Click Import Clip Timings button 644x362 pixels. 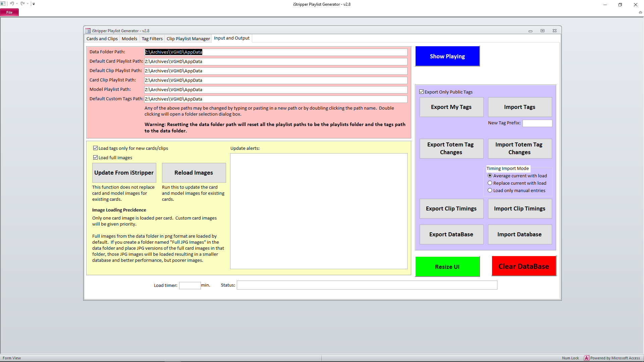point(520,208)
